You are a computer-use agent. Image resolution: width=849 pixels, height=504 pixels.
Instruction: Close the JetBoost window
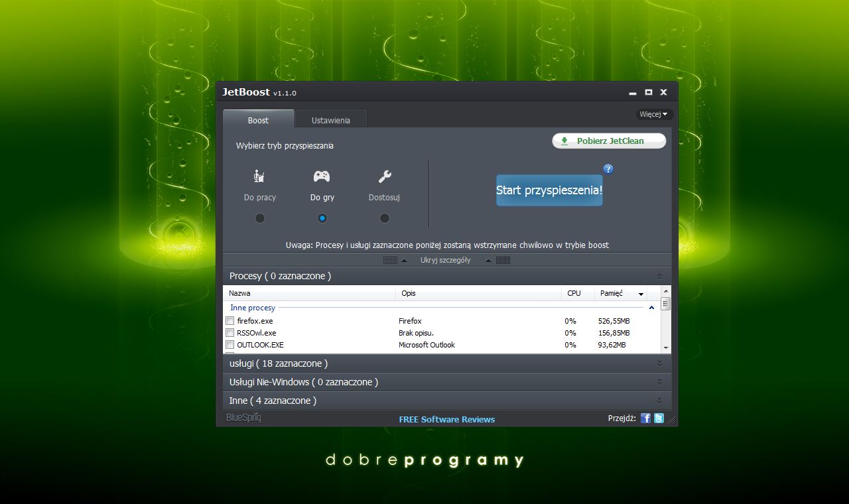(663, 92)
